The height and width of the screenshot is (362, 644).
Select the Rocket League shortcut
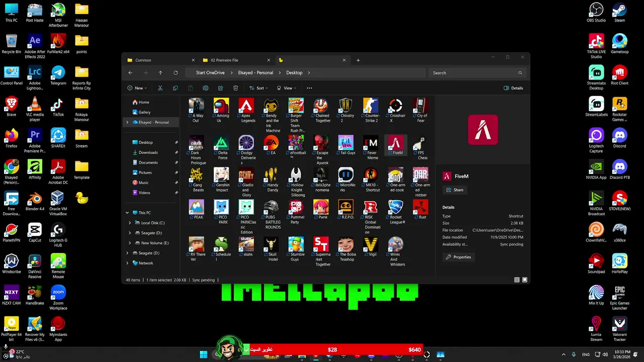396,212
